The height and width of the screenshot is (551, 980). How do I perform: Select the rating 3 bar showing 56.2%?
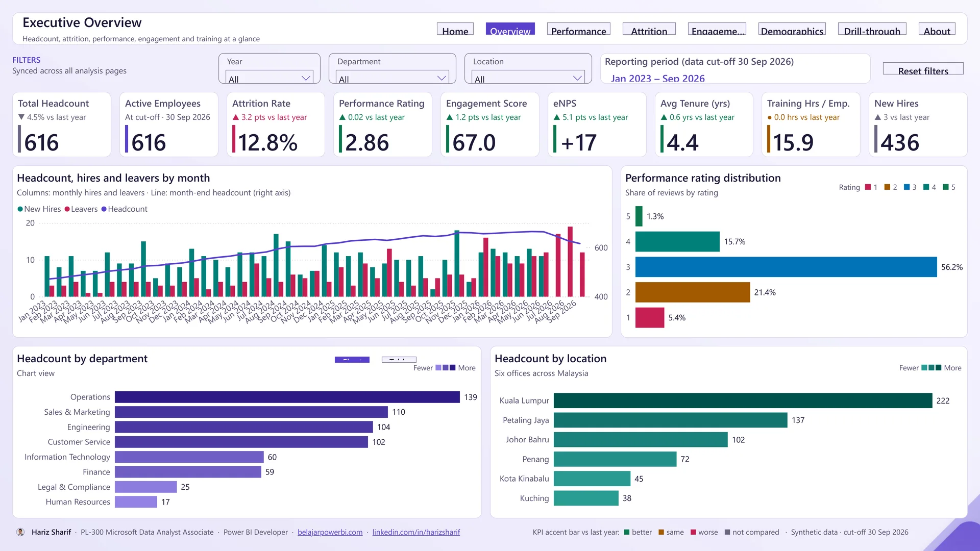pos(786,267)
